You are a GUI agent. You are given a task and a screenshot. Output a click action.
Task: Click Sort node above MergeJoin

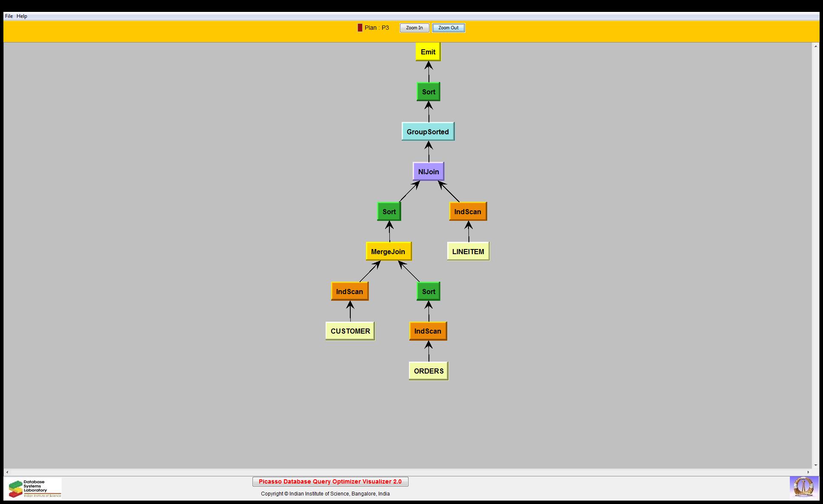click(389, 212)
